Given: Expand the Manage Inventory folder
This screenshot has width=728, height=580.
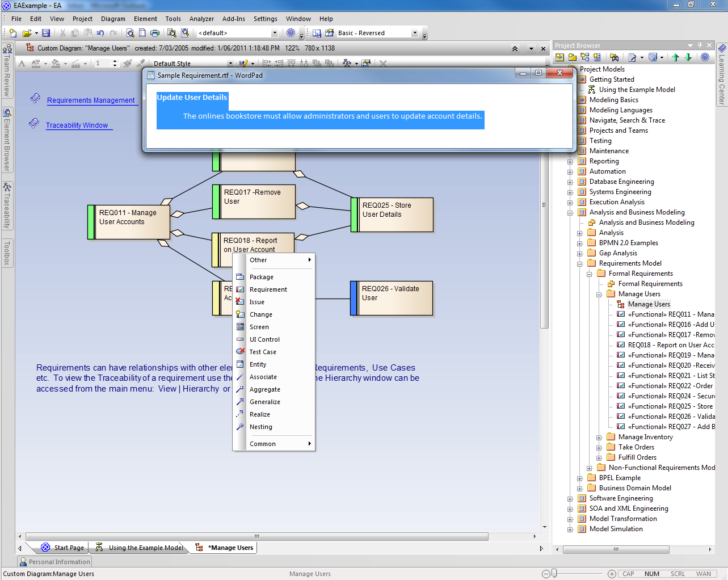Looking at the screenshot, I should point(599,438).
